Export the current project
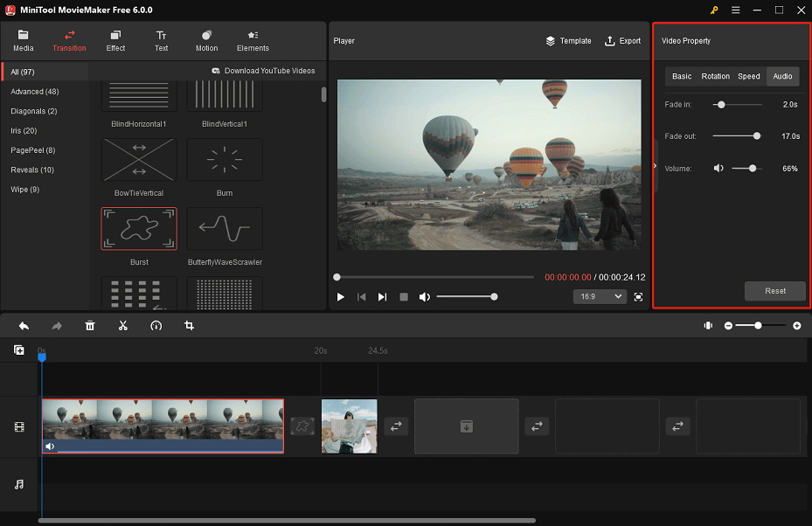The width and height of the screenshot is (812, 526). pyautogui.click(x=622, y=40)
